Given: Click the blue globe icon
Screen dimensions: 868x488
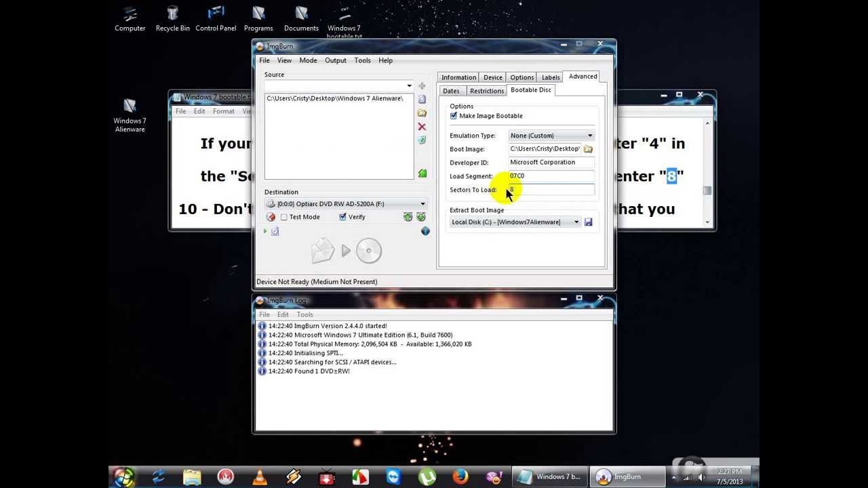Looking at the screenshot, I should (x=425, y=231).
